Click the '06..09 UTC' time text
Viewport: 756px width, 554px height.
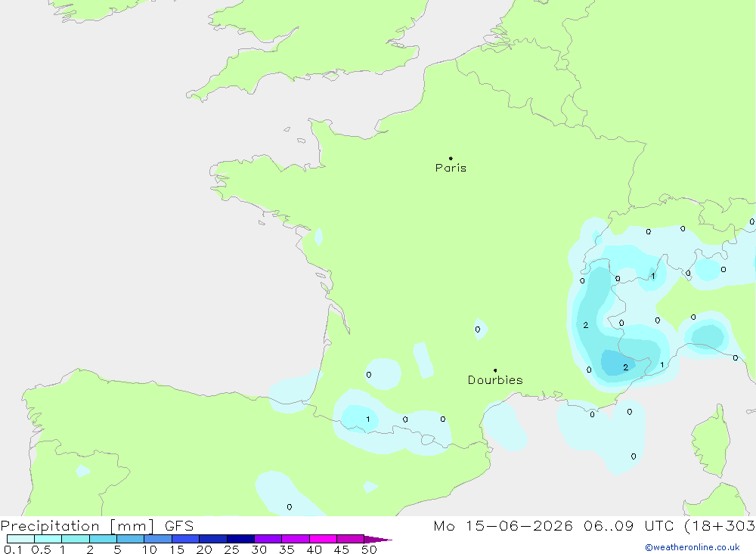[x=628, y=526]
